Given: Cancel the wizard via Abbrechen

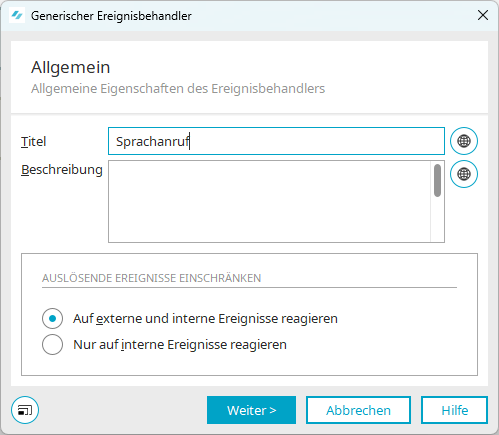Looking at the screenshot, I should click(358, 410).
